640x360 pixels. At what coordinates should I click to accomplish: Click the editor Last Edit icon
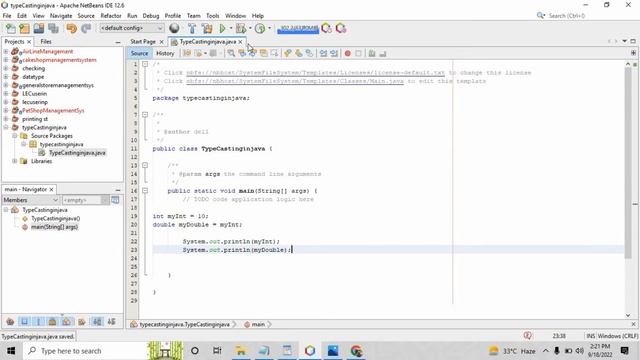click(187, 53)
